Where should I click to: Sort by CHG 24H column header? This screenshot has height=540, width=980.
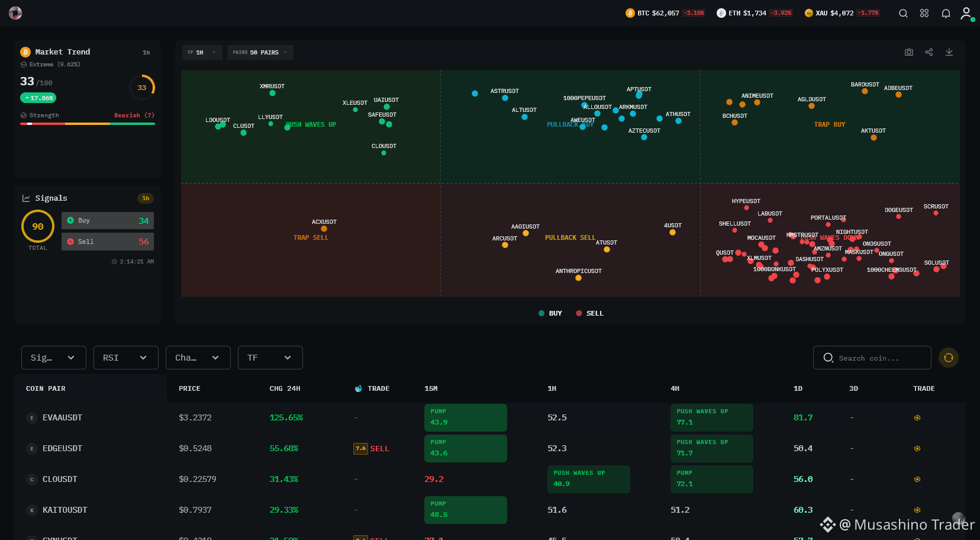[x=285, y=388]
